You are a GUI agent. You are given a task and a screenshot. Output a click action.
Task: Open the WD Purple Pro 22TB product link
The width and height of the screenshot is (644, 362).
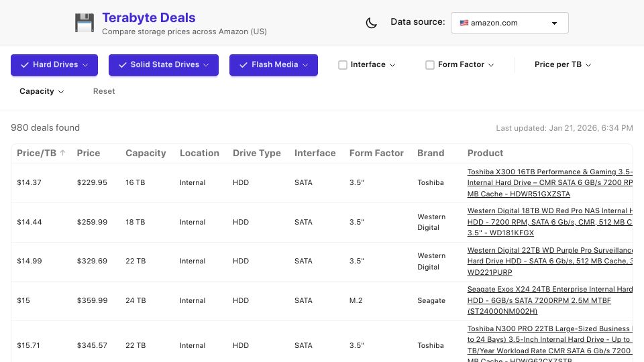(550, 261)
